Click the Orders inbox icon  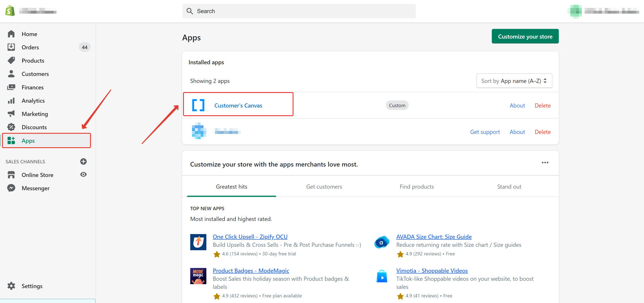[11, 47]
